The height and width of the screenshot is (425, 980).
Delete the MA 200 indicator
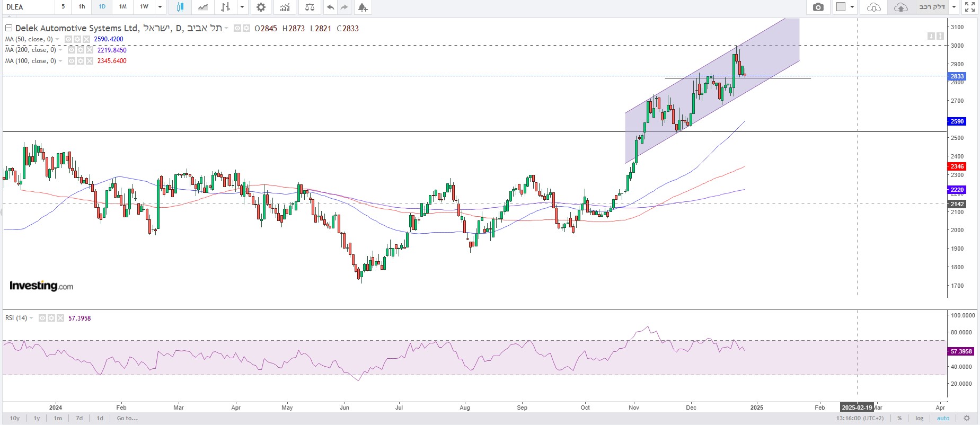(x=89, y=50)
